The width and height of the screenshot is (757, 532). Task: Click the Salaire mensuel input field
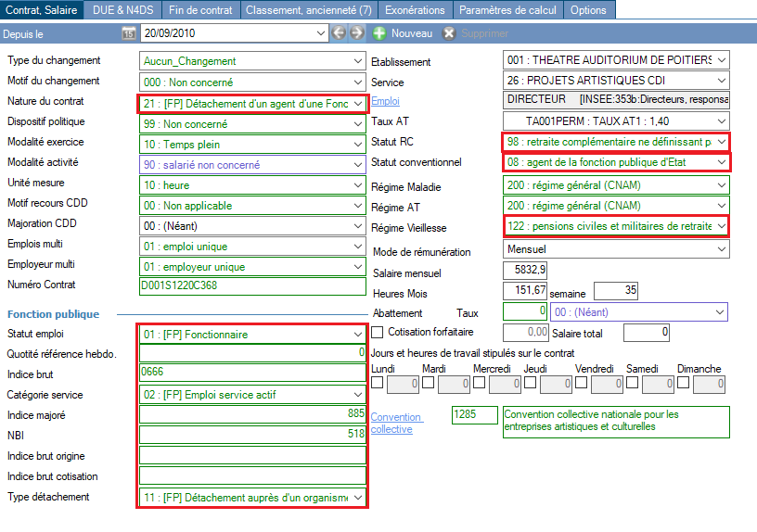tap(525, 271)
